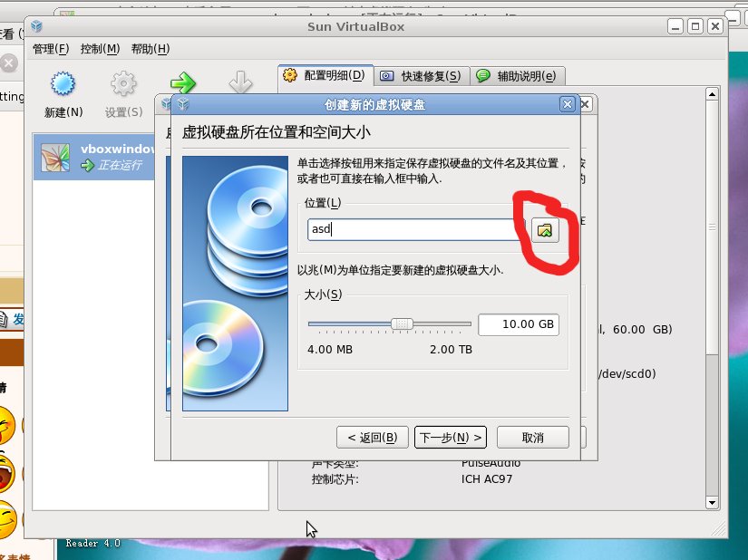Minimize the Sun VirtualBox window
Image resolution: width=748 pixels, height=560 pixels.
(x=675, y=26)
